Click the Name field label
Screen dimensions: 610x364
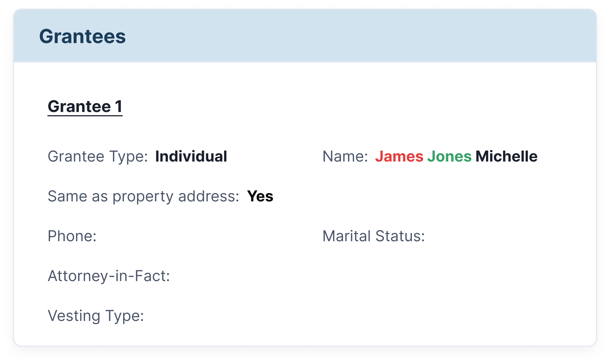coord(345,156)
